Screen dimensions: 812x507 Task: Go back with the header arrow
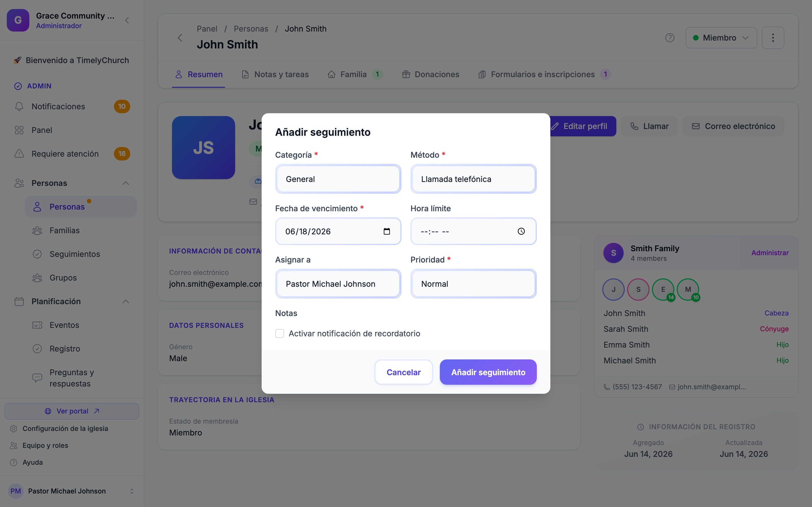pos(180,38)
